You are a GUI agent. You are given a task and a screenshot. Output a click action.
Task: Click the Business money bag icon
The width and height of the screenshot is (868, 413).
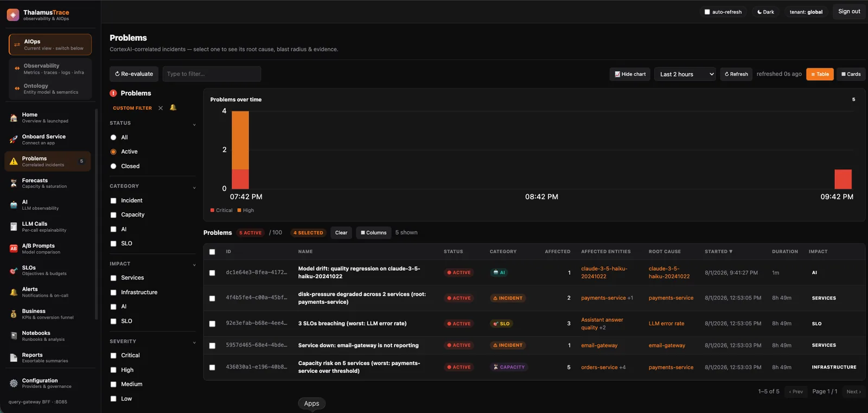coord(14,314)
